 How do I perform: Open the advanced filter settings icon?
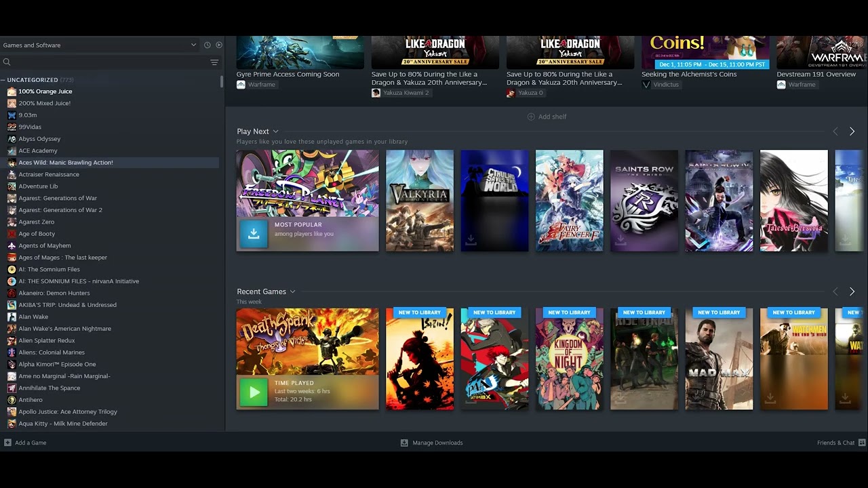pyautogui.click(x=214, y=62)
